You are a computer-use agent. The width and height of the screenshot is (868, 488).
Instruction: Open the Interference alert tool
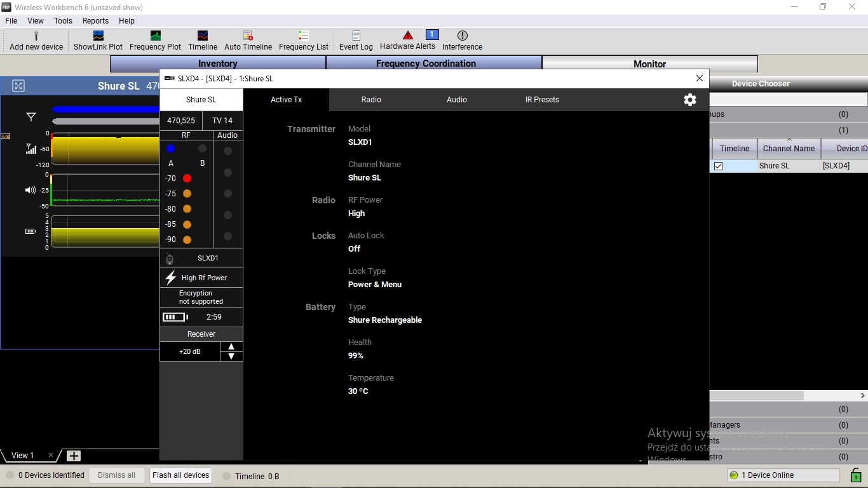(462, 41)
